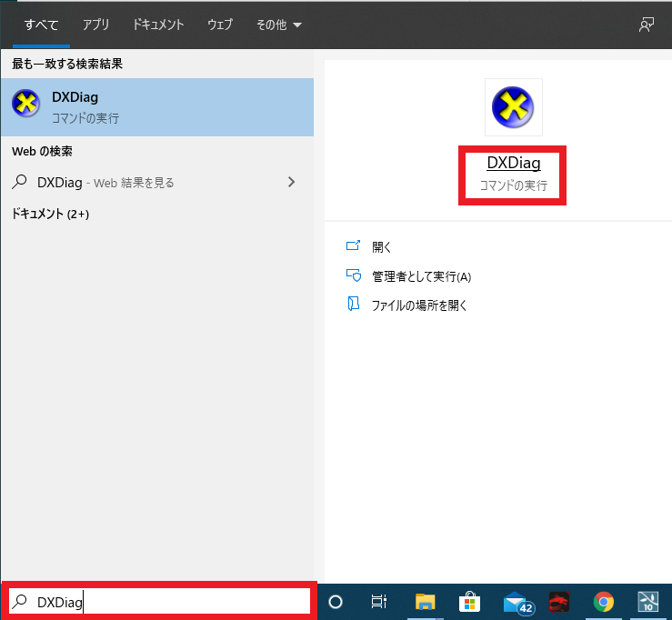Open the その他 dropdown menu
Screen dimensions: 672x620
tap(279, 25)
